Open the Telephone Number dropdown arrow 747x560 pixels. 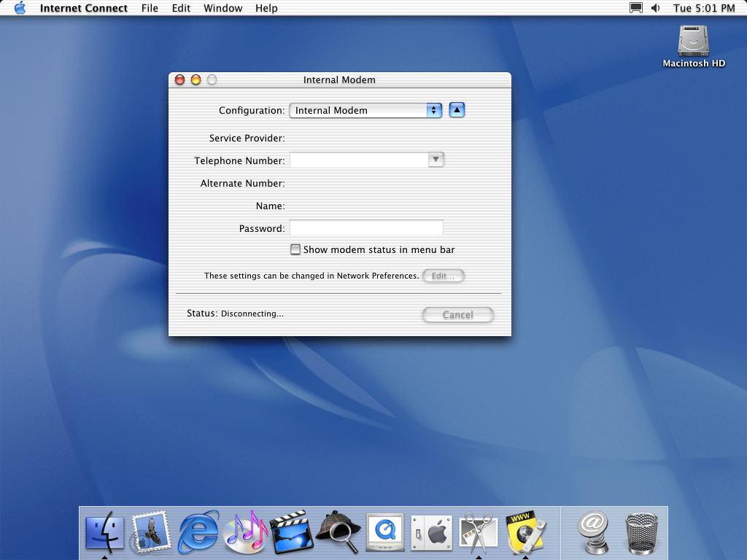click(x=436, y=160)
